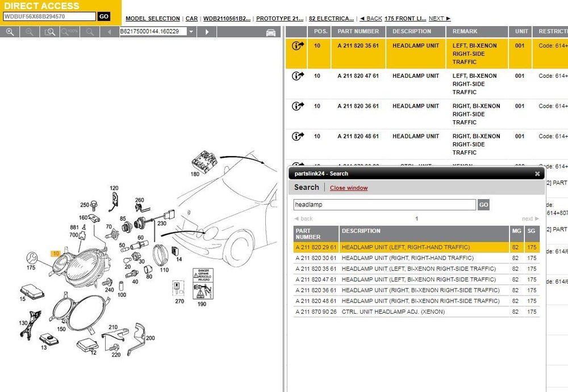This screenshot has width=568, height=392.
Task: Click the zoom in magnifier icon
Action: (x=10, y=32)
